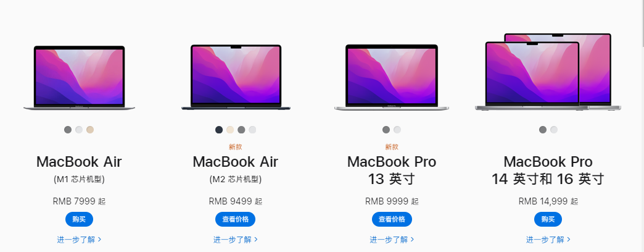Click 购买 under MacBook Pro 14 英寸和 16 英寸

coord(548,219)
